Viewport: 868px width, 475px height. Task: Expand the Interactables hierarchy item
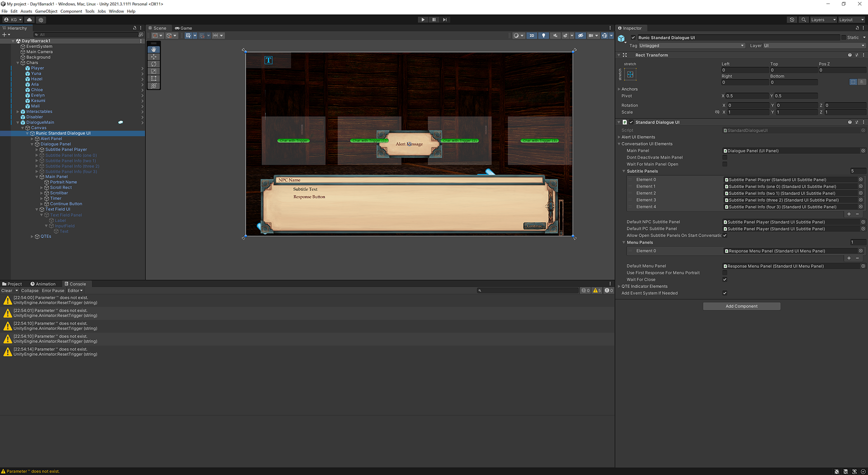pyautogui.click(x=18, y=112)
